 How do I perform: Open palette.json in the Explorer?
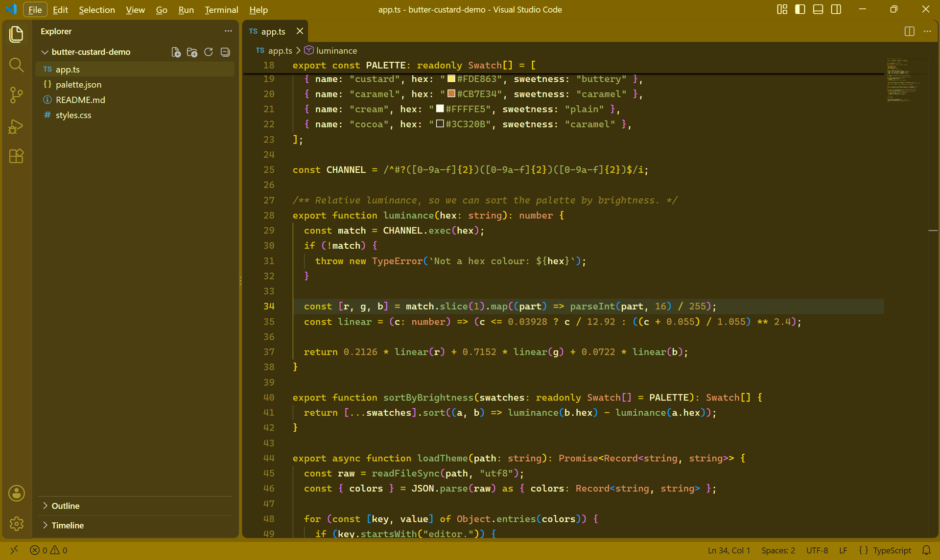pyautogui.click(x=135, y=84)
